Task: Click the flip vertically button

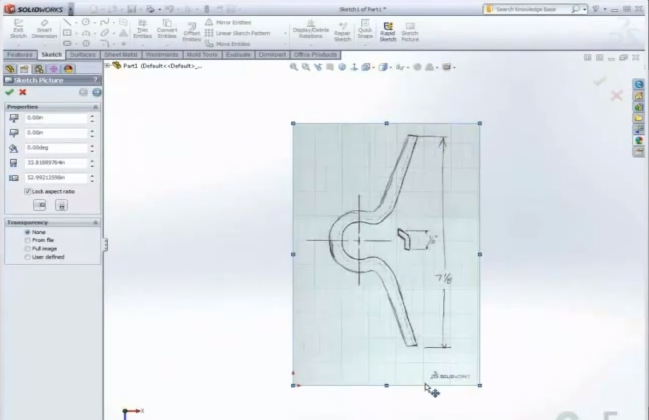Action: coord(61,205)
